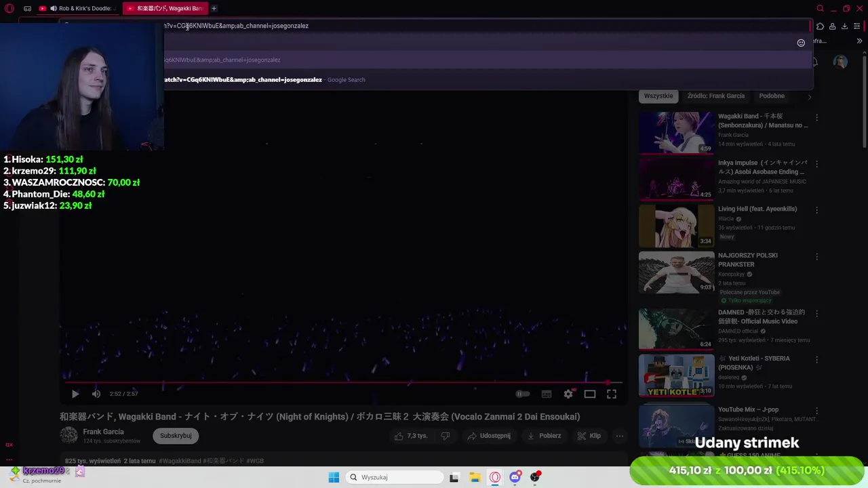Open a new browser tab
Image resolution: width=868 pixels, height=488 pixels.
pyautogui.click(x=214, y=9)
